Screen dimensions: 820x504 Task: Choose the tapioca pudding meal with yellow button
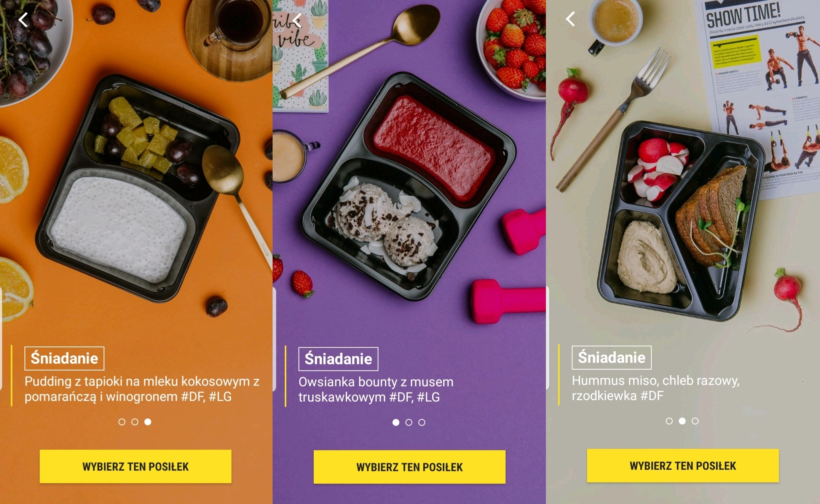[136, 467]
